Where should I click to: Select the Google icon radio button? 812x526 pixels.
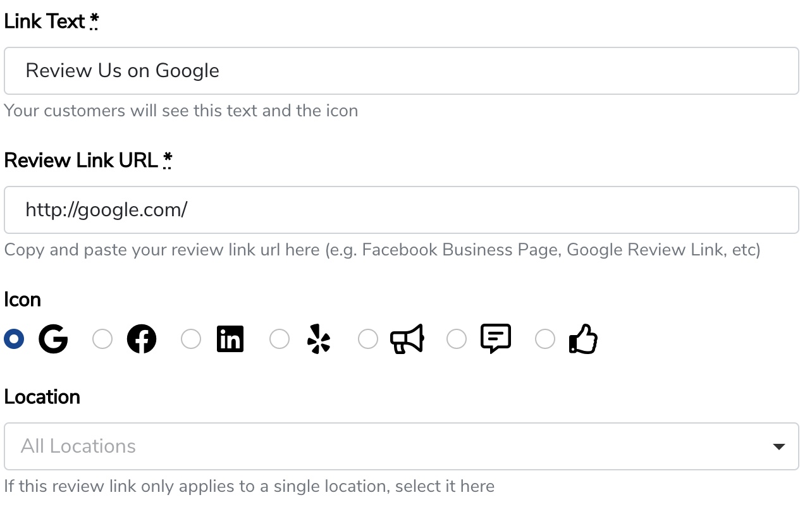[x=14, y=339]
